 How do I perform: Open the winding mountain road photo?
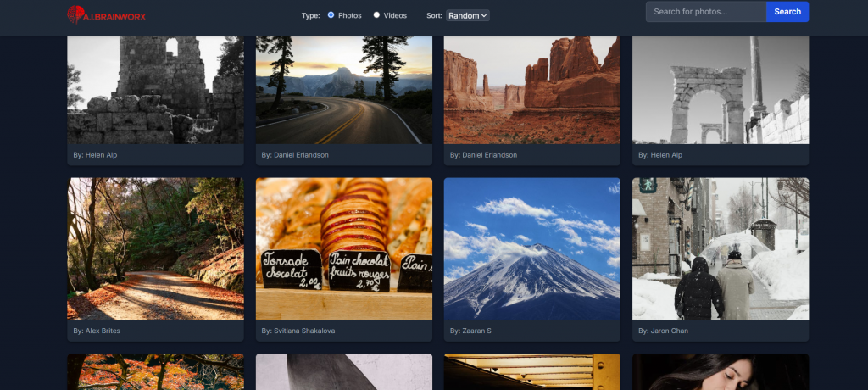pyautogui.click(x=343, y=89)
